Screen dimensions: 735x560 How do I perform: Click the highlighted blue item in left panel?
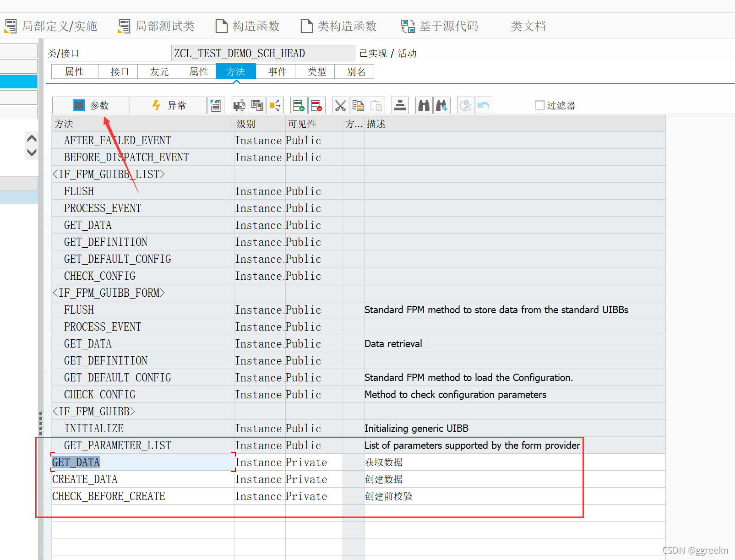tap(19, 82)
